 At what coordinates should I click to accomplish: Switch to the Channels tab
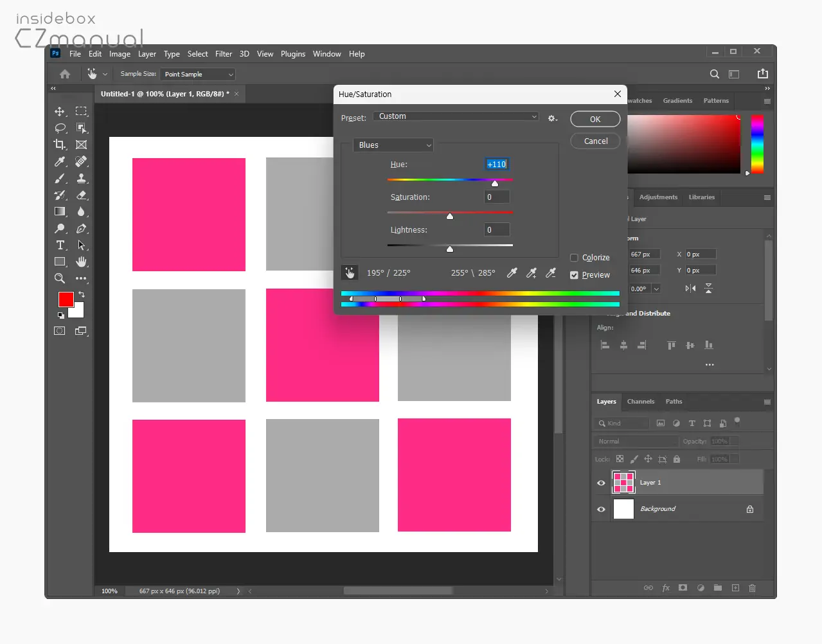pyautogui.click(x=641, y=402)
